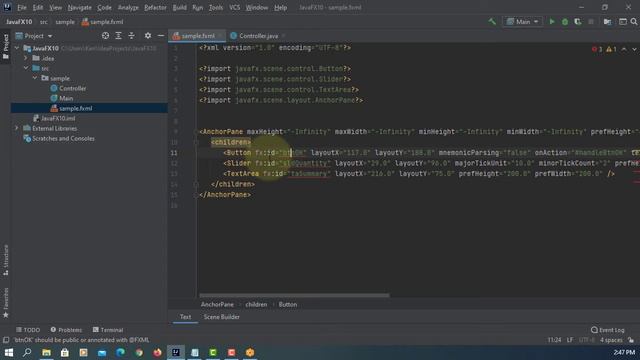Switch to the Controller.java tab
640x360 pixels.
(257, 36)
